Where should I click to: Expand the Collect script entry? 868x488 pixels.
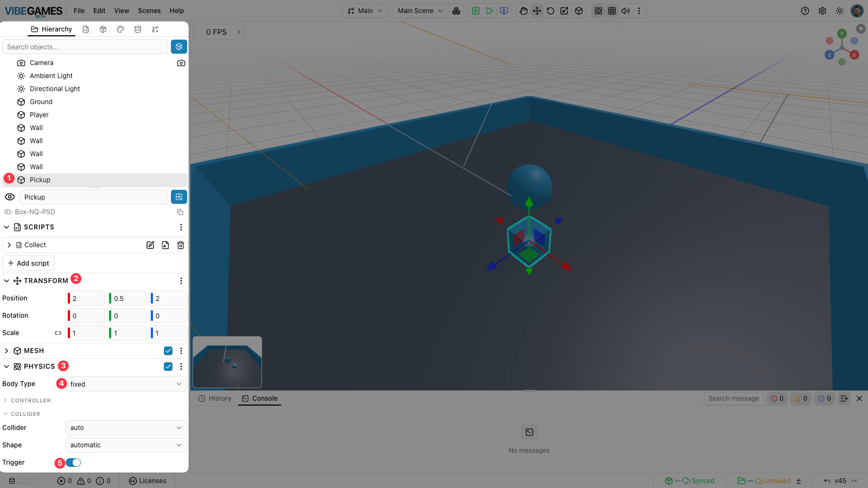pyautogui.click(x=9, y=245)
